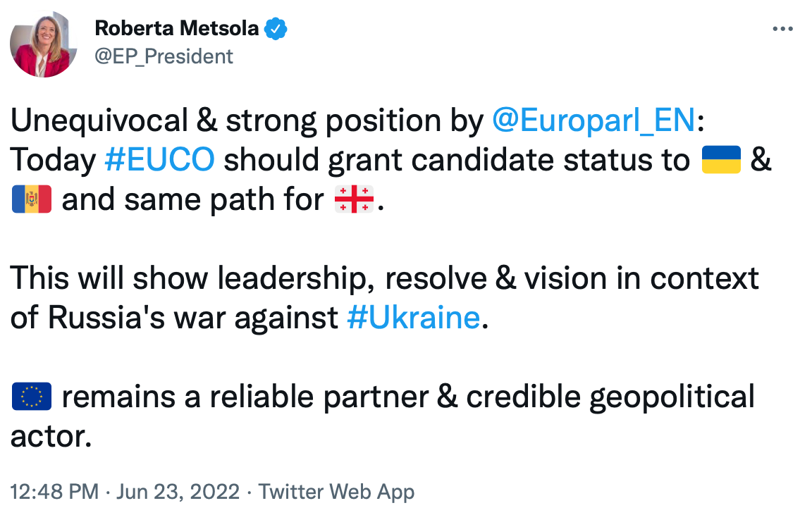812x527 pixels.
Task: Open the #Ukraine hashtag
Action: click(414, 318)
